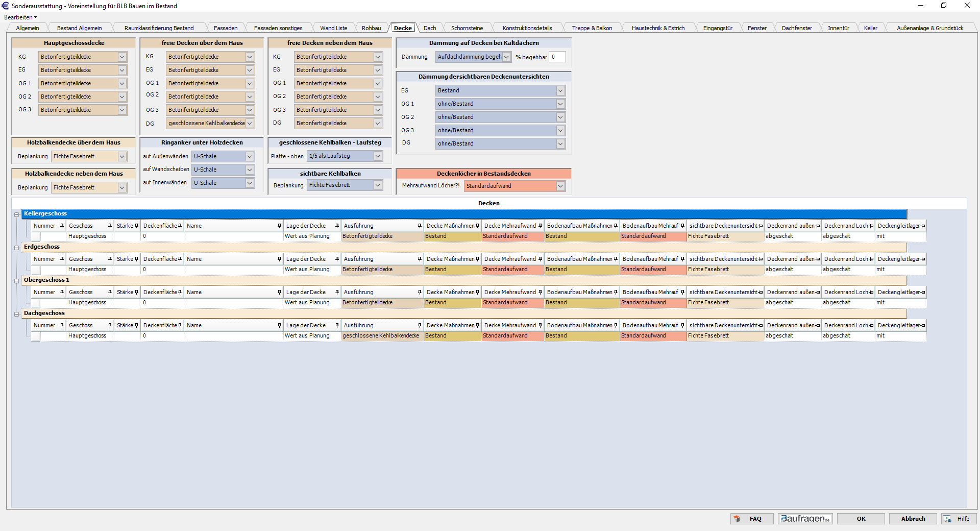Click the application icon in title bar
Screen dimensions: 980x531
coord(6,6)
